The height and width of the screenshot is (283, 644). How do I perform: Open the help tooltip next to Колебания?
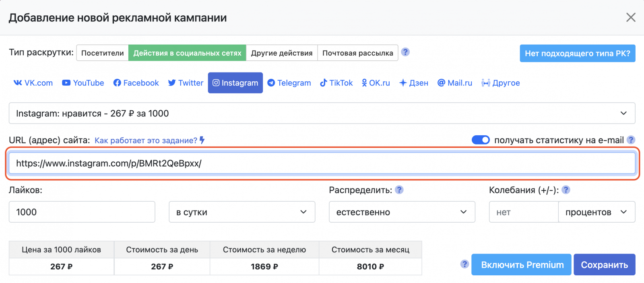566,190
